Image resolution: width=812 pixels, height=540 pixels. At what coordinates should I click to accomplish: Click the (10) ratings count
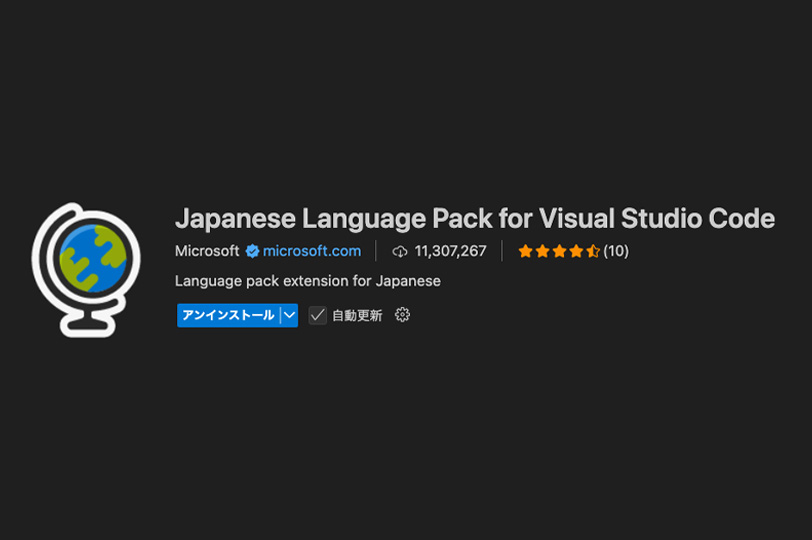tap(616, 251)
